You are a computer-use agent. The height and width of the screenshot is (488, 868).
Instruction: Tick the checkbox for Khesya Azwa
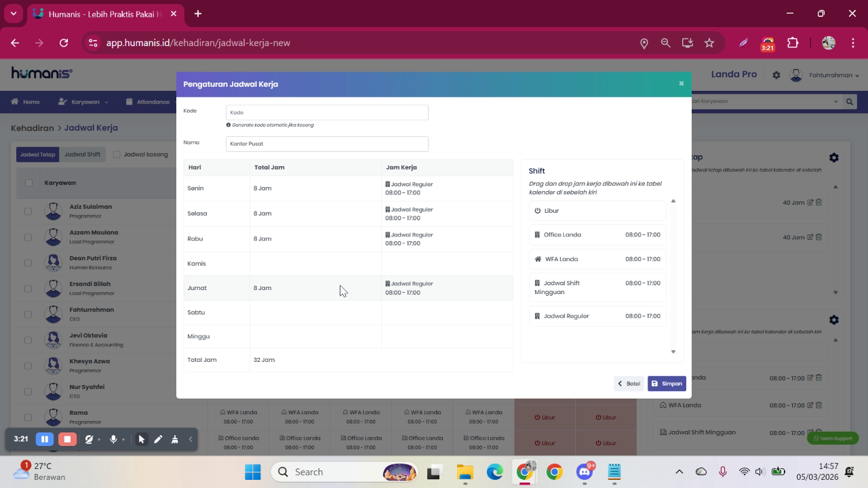coord(28,366)
